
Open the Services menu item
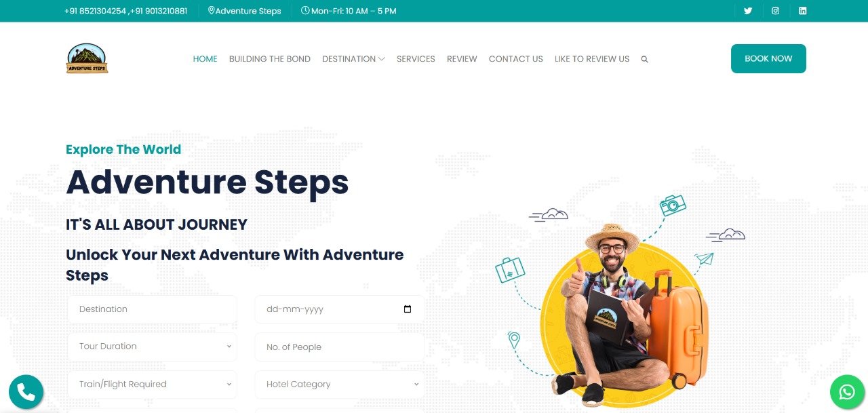click(x=416, y=59)
